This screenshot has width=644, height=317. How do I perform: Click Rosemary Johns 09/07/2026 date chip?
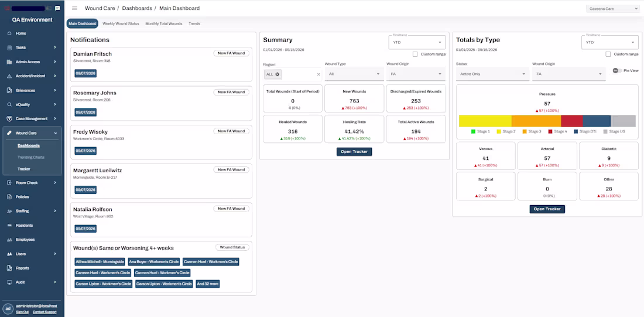pos(85,113)
